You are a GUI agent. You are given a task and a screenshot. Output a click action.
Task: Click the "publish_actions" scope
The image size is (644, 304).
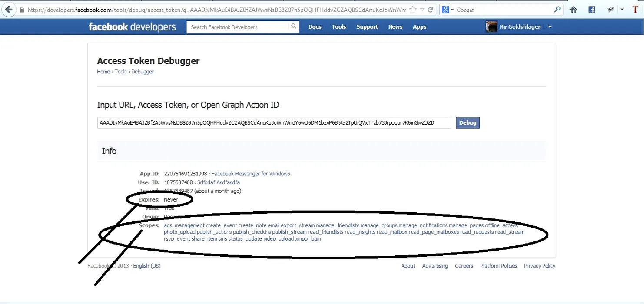[214, 232]
